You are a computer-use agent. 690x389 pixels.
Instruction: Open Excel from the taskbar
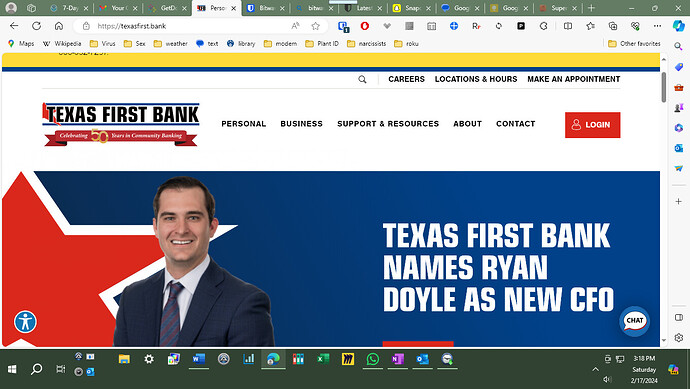coord(323,360)
